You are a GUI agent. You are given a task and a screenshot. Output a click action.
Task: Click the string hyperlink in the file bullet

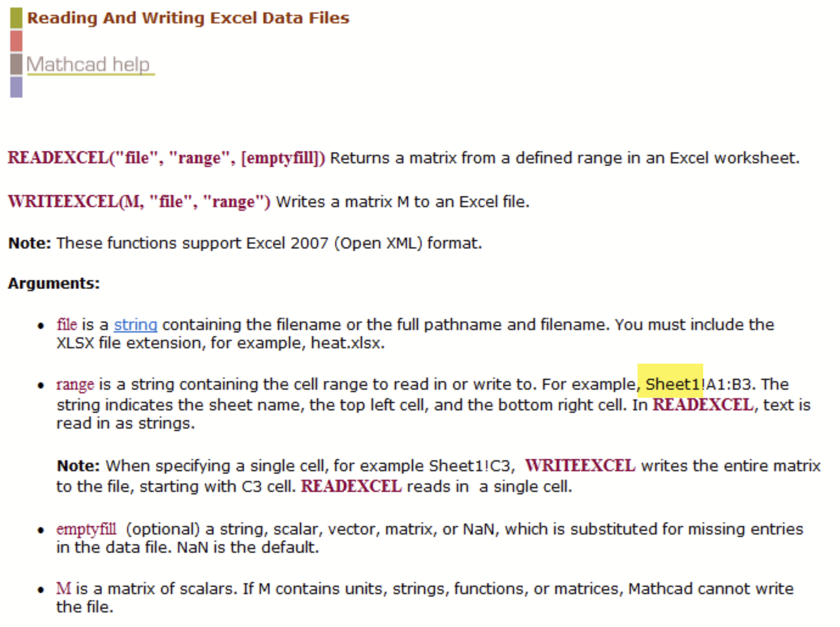tap(135, 324)
